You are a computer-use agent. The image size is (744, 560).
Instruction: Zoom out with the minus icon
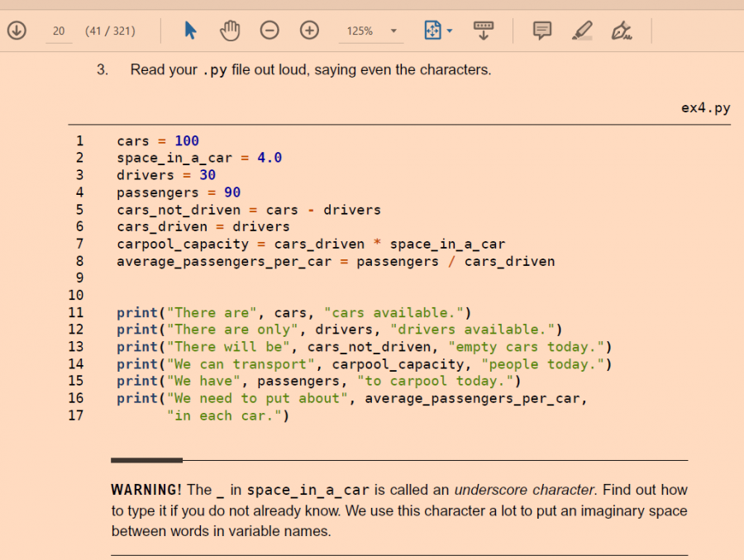click(x=269, y=31)
